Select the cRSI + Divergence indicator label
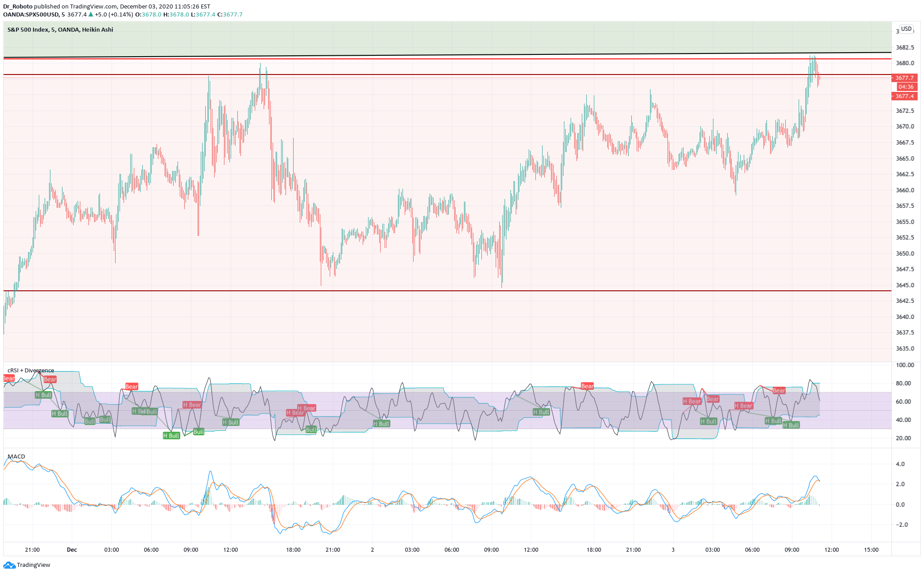Image resolution: width=924 pixels, height=574 pixels. click(31, 370)
